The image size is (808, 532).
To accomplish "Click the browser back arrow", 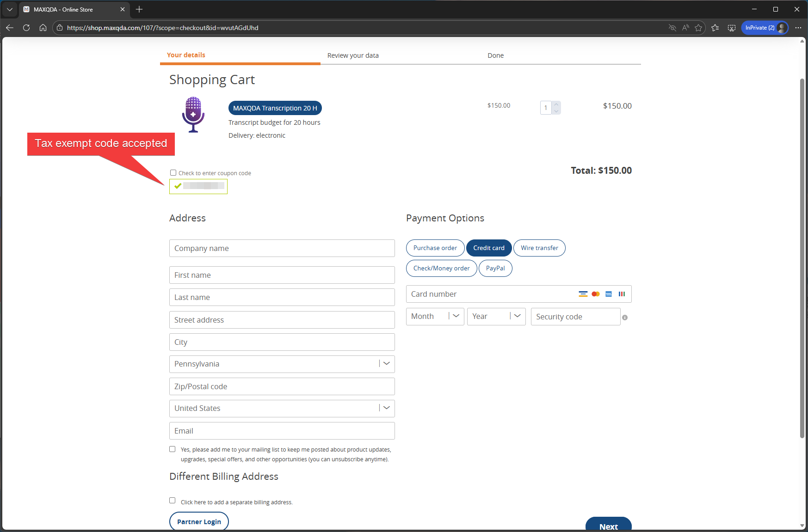I will tap(10, 28).
